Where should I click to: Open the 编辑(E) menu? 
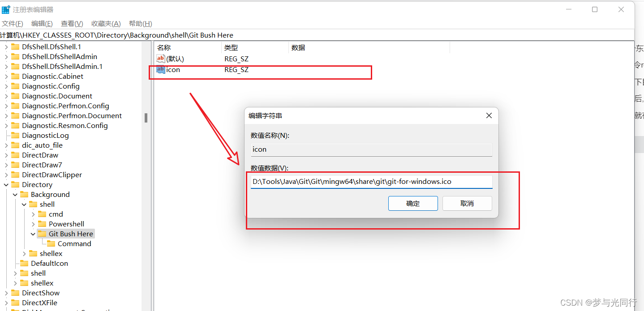(x=42, y=24)
